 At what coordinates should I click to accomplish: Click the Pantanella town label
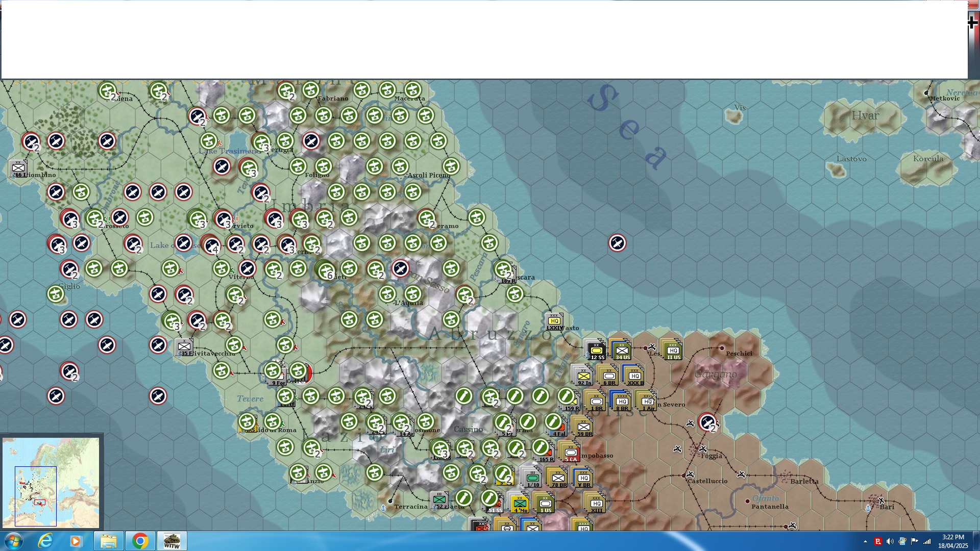[770, 507]
